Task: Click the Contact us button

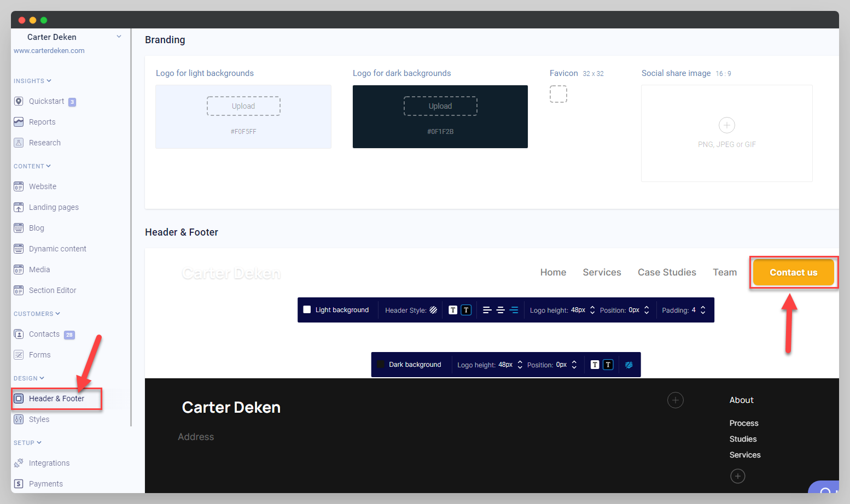Action: 793,272
